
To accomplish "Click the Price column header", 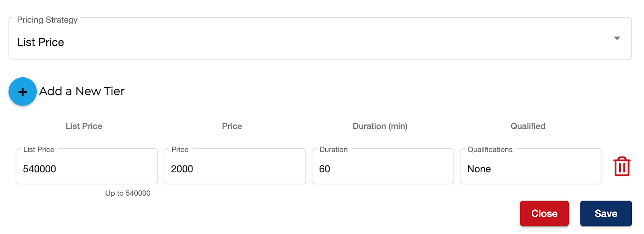I will point(232,126).
